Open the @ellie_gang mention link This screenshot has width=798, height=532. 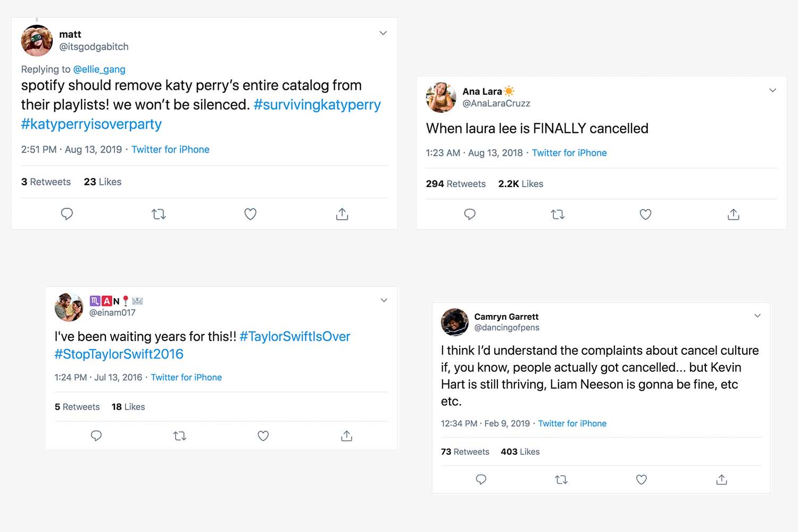coord(99,69)
